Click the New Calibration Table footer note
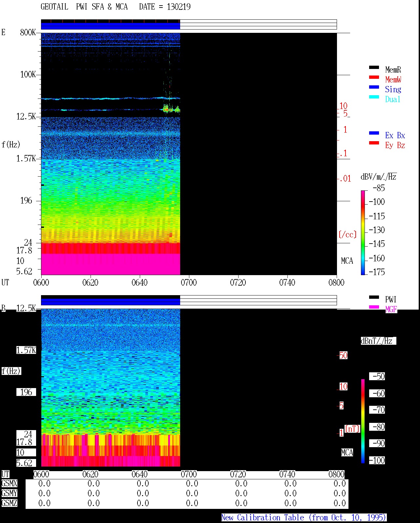420x523 pixels. click(x=304, y=517)
